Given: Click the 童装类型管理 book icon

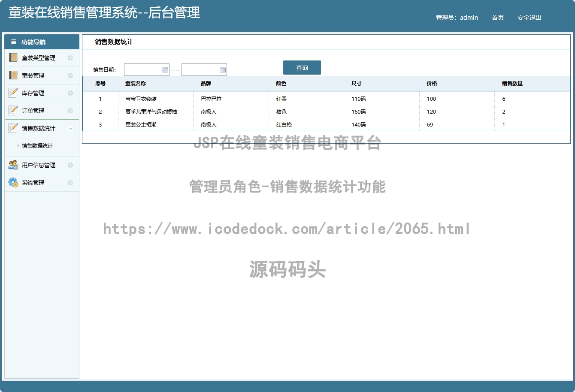Looking at the screenshot, I should click(13, 57).
